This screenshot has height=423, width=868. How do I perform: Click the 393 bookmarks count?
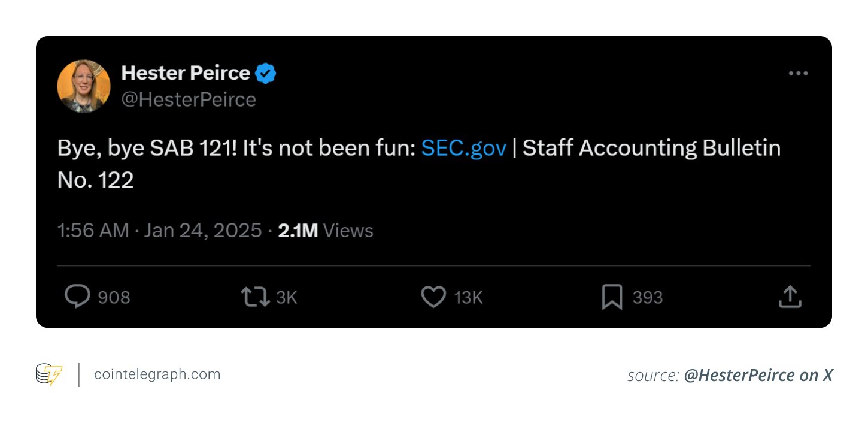pyautogui.click(x=648, y=297)
